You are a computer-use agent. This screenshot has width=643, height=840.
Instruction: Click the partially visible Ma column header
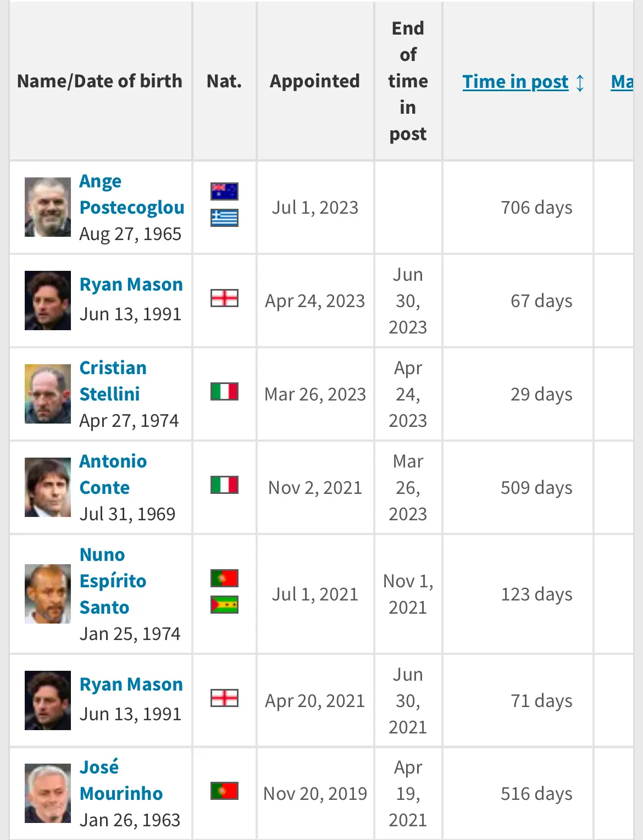coord(622,81)
